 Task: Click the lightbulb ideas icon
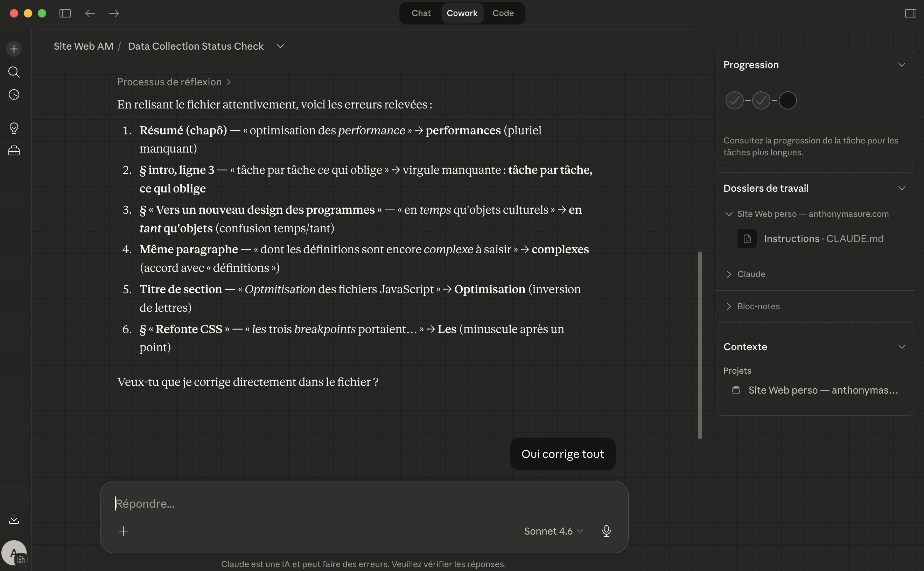[14, 128]
